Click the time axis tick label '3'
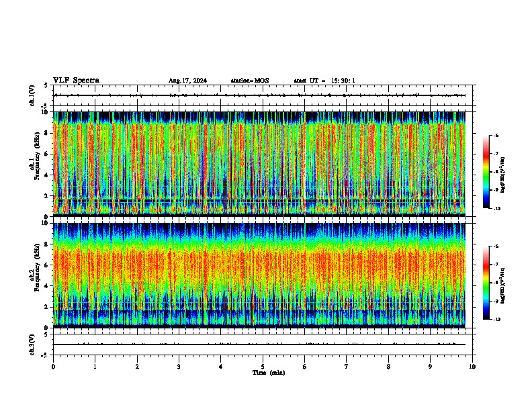Viewport: 532px width, 411px height. point(179,367)
